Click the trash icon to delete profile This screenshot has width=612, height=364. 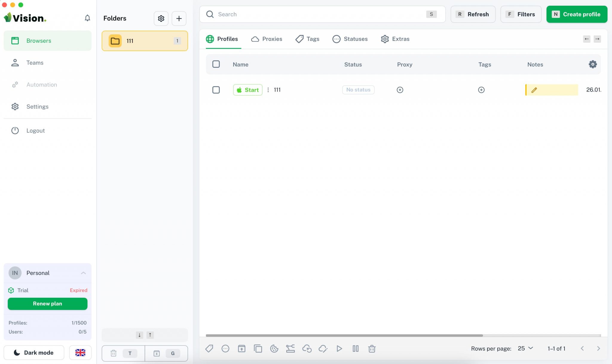coord(372,348)
